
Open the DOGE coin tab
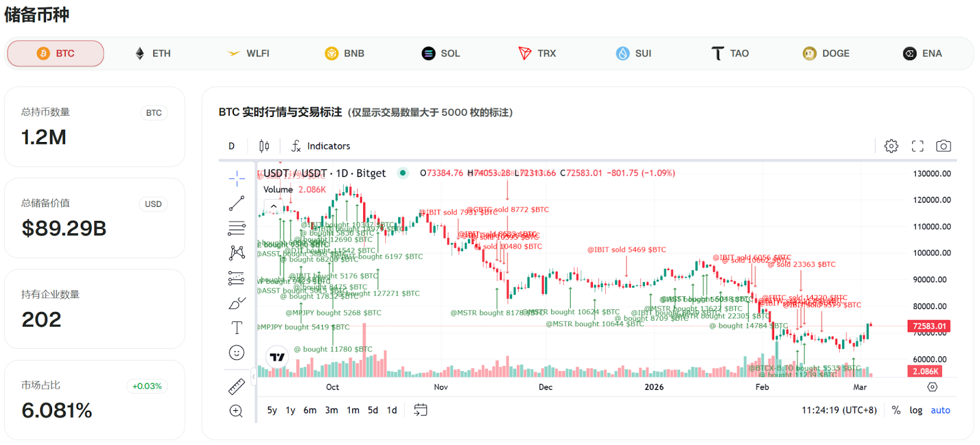pos(826,53)
